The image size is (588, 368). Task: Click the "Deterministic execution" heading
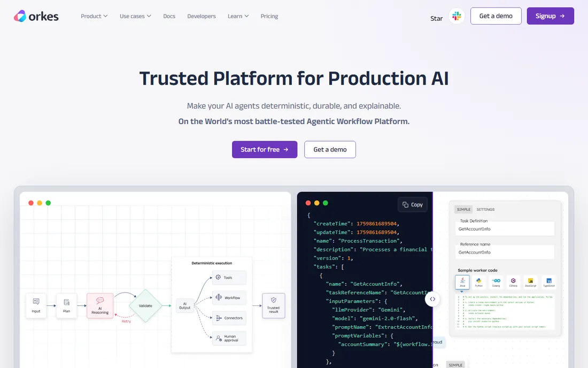(x=212, y=263)
